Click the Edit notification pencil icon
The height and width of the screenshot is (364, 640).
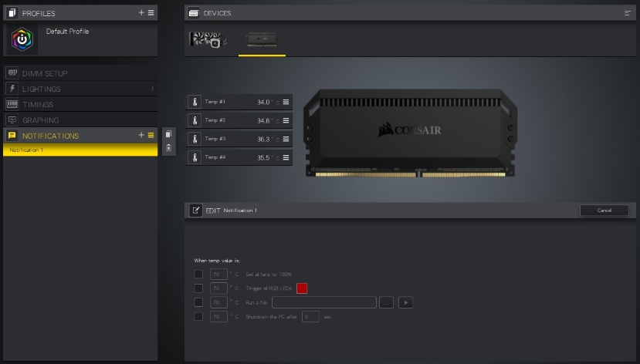(x=195, y=211)
